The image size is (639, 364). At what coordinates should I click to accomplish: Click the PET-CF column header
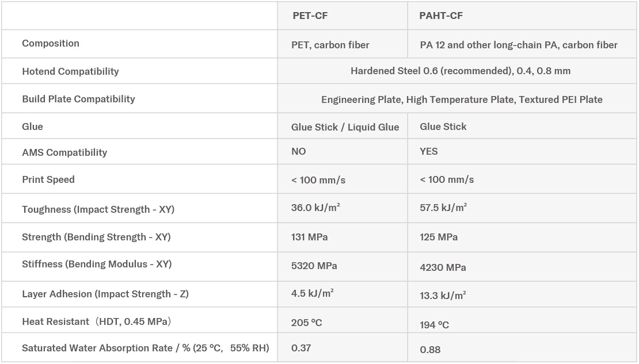click(312, 16)
